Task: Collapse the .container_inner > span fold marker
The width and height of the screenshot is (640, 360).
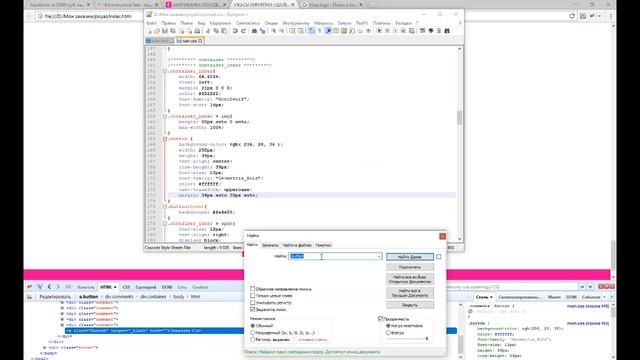Action: click(165, 224)
